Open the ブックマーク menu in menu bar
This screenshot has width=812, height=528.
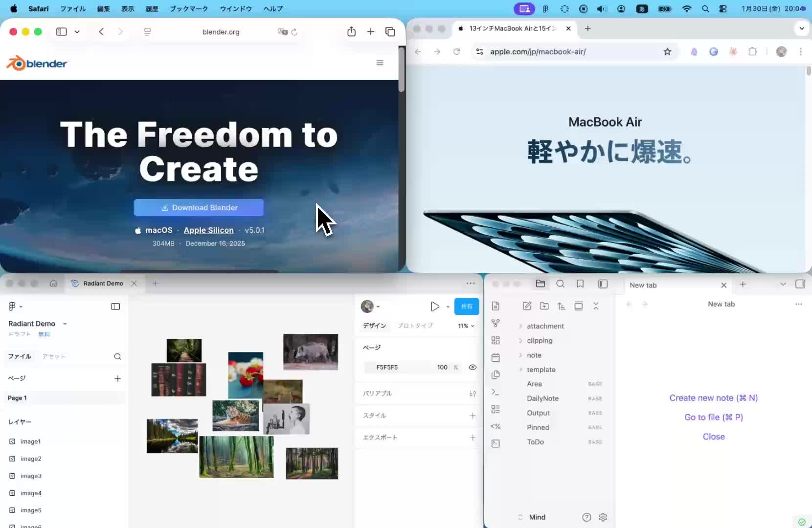click(x=189, y=9)
